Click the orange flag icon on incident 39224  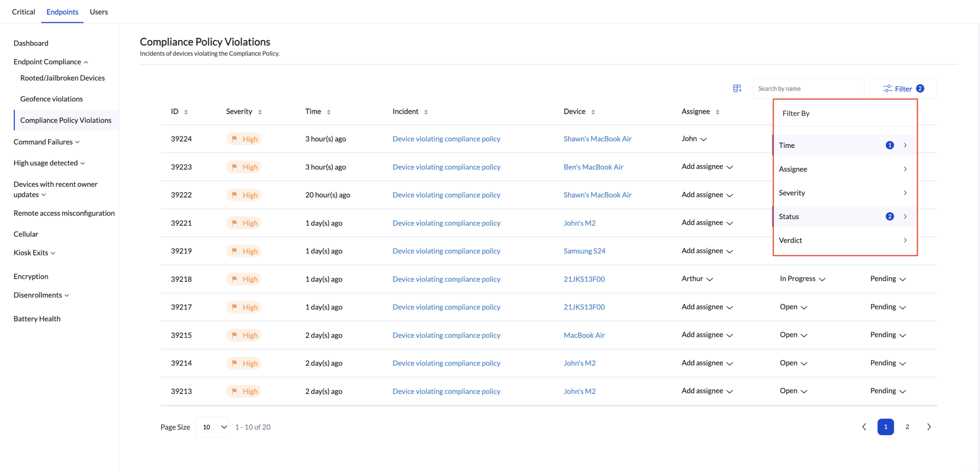pos(235,139)
